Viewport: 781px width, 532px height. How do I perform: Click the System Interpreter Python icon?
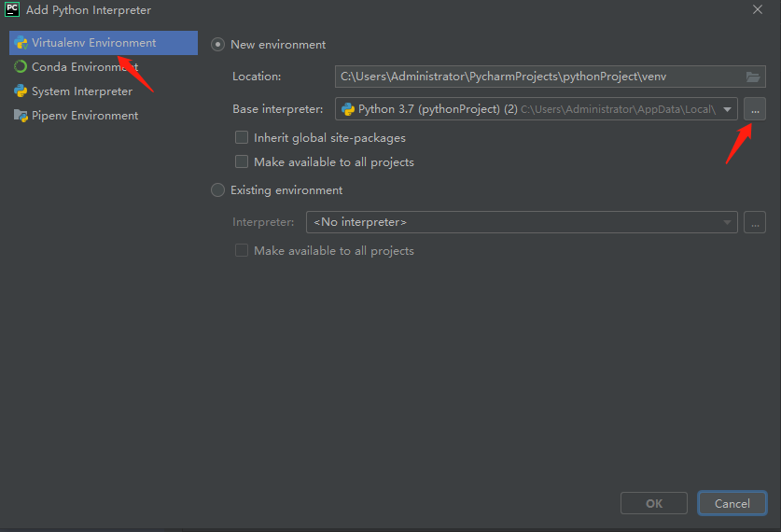pyautogui.click(x=21, y=91)
